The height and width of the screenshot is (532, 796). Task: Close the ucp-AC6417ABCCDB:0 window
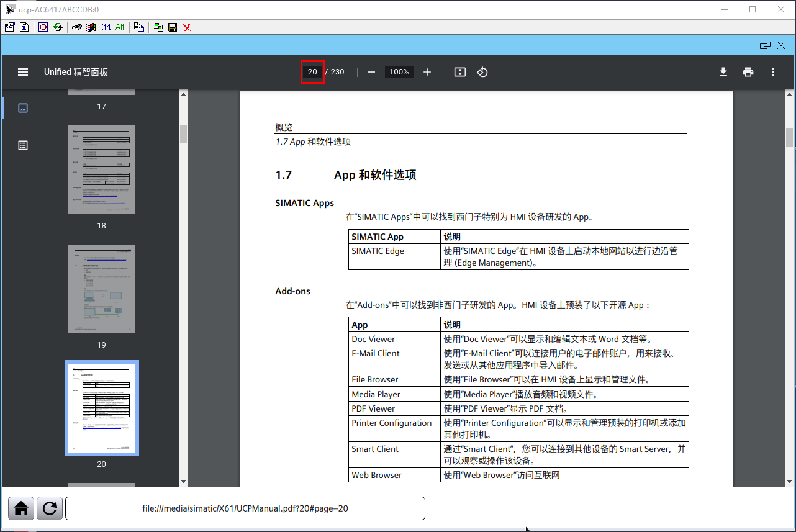(781, 9)
